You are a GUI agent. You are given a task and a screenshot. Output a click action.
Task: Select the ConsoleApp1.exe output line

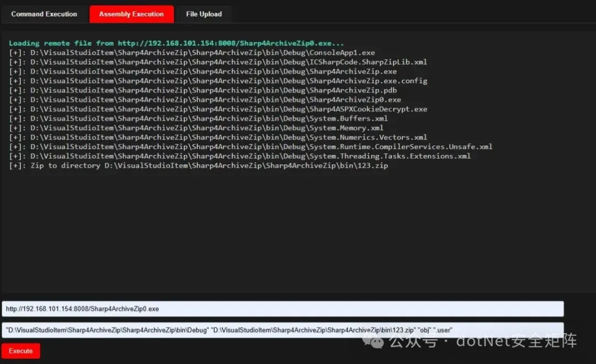coord(192,53)
